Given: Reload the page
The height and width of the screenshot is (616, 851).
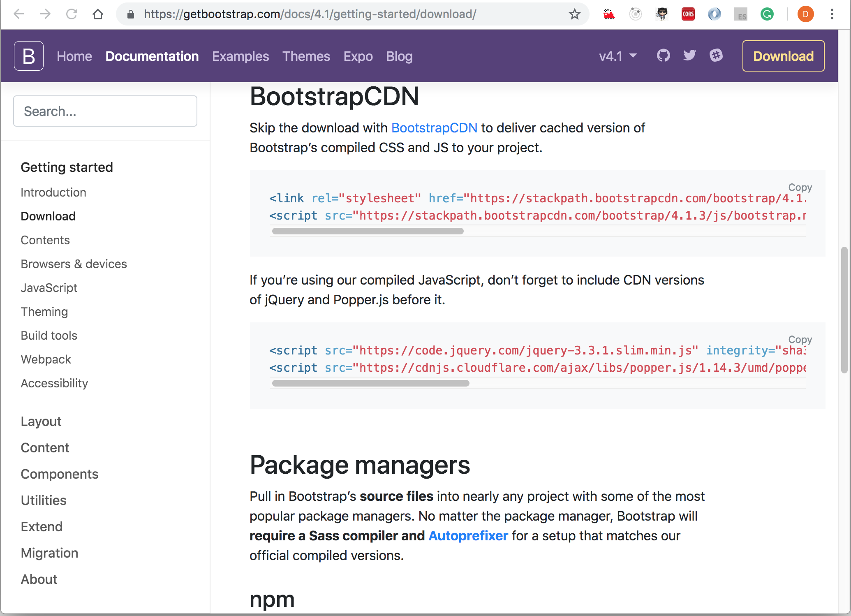Looking at the screenshot, I should point(72,14).
